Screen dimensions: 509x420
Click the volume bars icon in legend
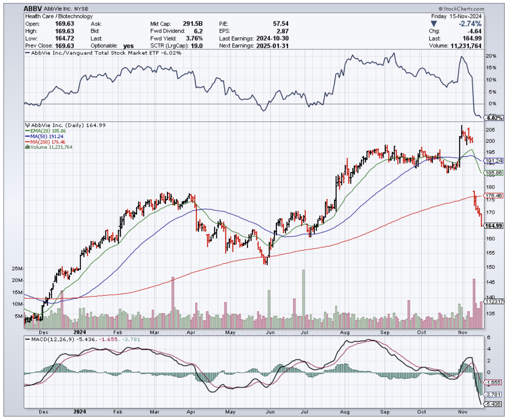[x=28, y=147]
